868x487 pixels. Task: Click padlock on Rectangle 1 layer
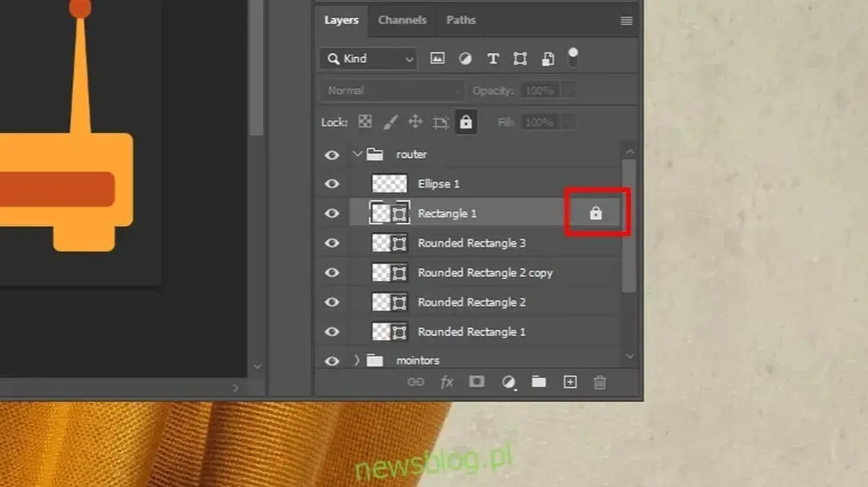click(595, 213)
